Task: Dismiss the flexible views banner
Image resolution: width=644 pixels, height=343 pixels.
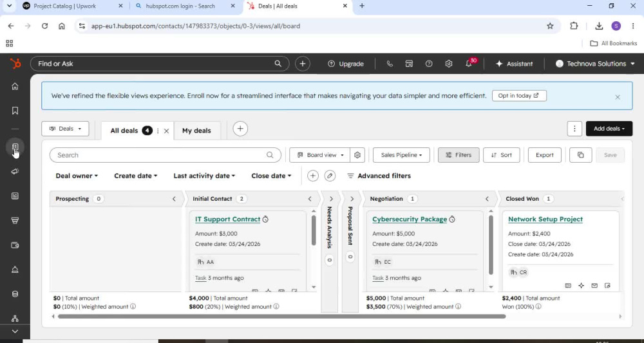Action: tap(618, 97)
